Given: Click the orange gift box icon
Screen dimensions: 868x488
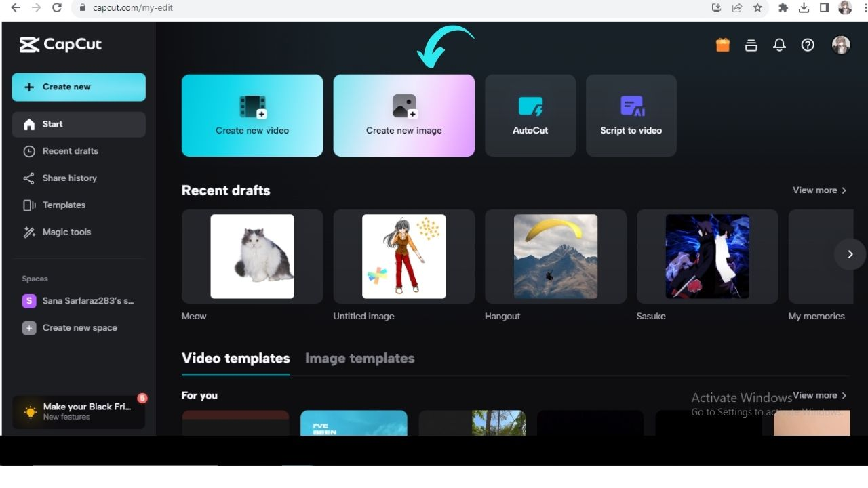Looking at the screenshot, I should (723, 45).
